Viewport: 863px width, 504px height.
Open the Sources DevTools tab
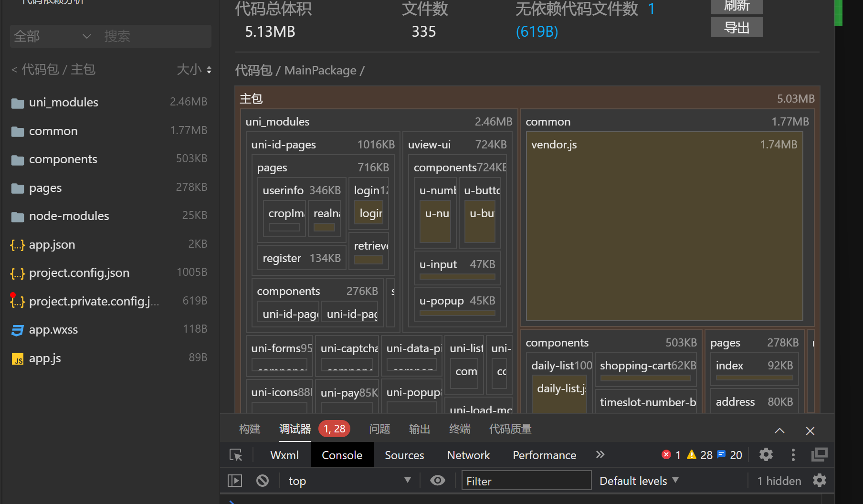click(404, 455)
